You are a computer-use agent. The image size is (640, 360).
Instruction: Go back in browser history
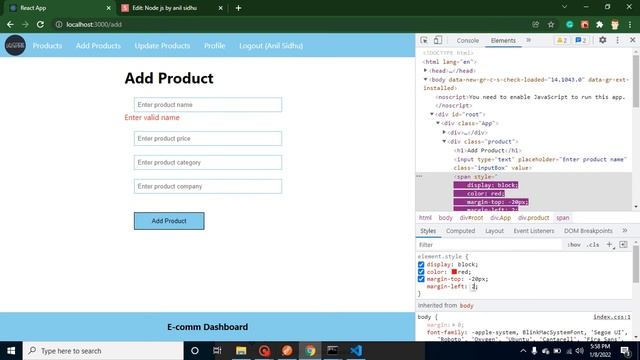pyautogui.click(x=10, y=24)
